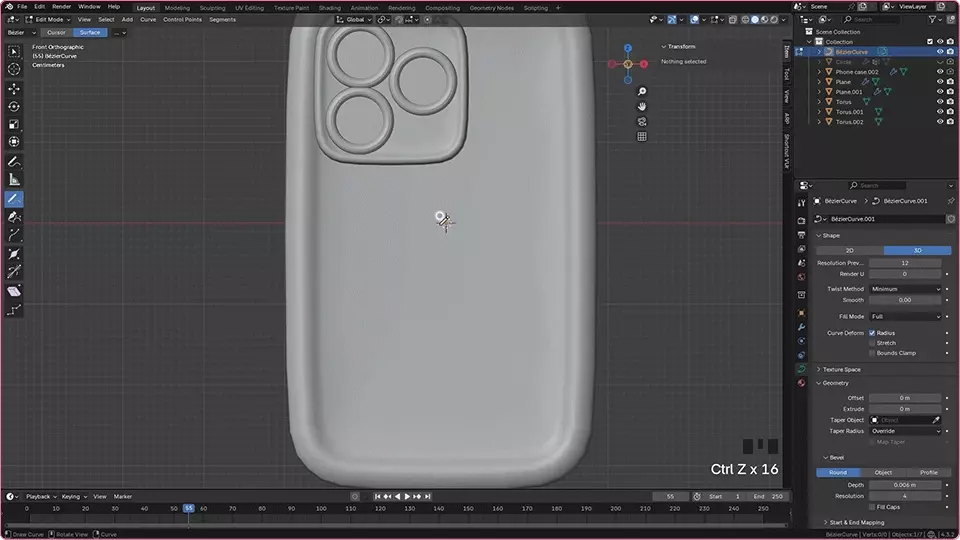Image resolution: width=960 pixels, height=540 pixels.
Task: Select the Cursor tool in the toolbar
Action: pos(13,69)
